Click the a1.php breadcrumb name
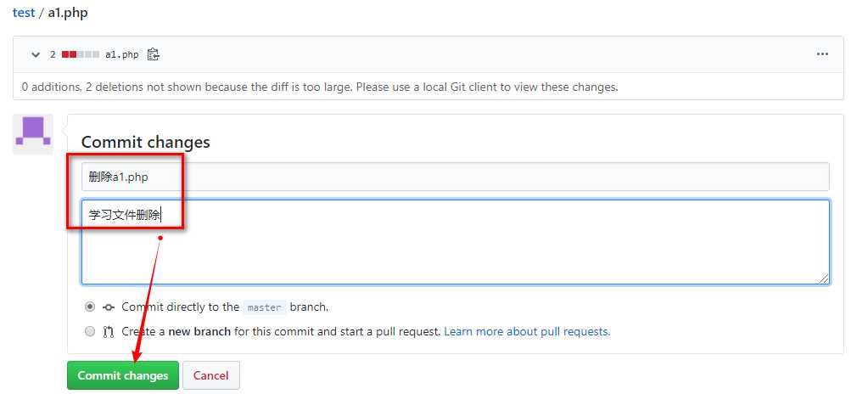Viewport: 868px width, 394px height. [x=67, y=13]
